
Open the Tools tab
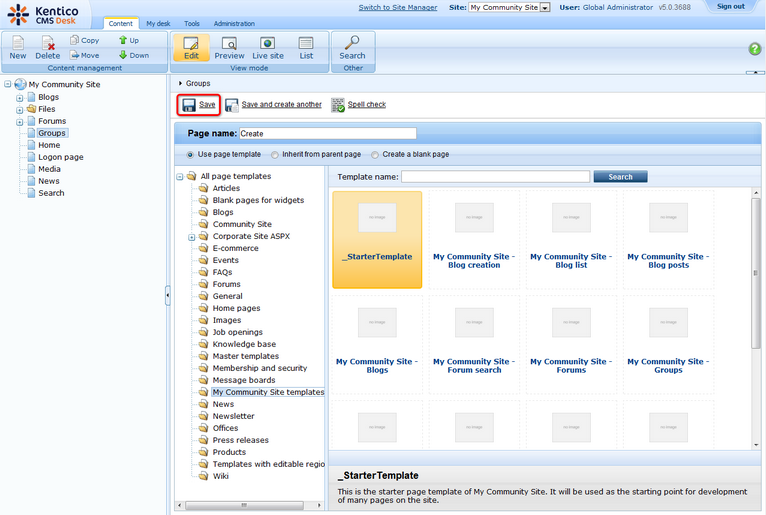(192, 23)
